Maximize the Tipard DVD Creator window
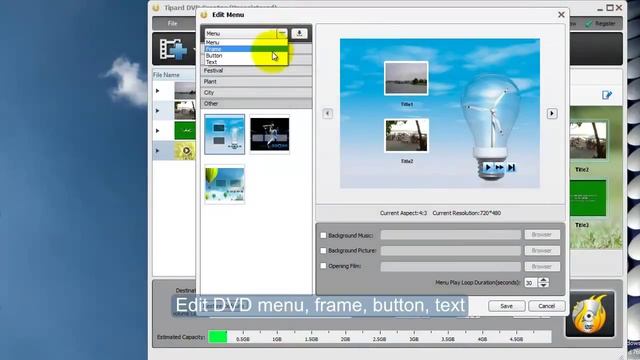The height and width of the screenshot is (360, 640). point(610,8)
